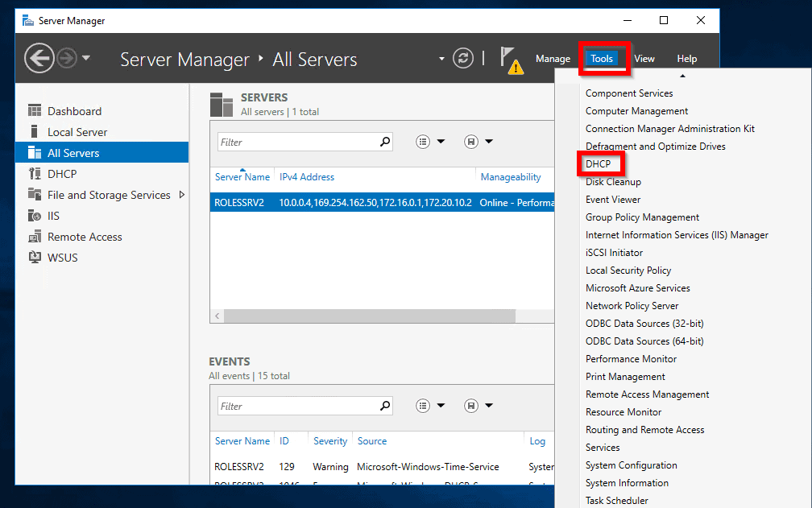Click Servers save query icon
This screenshot has width=812, height=508.
pyautogui.click(x=471, y=142)
